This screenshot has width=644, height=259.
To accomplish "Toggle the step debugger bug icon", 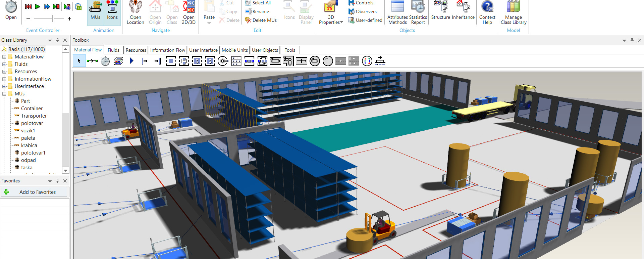I will [67, 6].
